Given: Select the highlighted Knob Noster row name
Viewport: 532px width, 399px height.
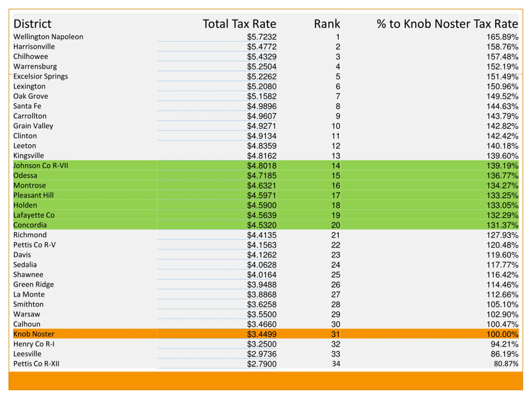Looking at the screenshot, I should point(34,334).
